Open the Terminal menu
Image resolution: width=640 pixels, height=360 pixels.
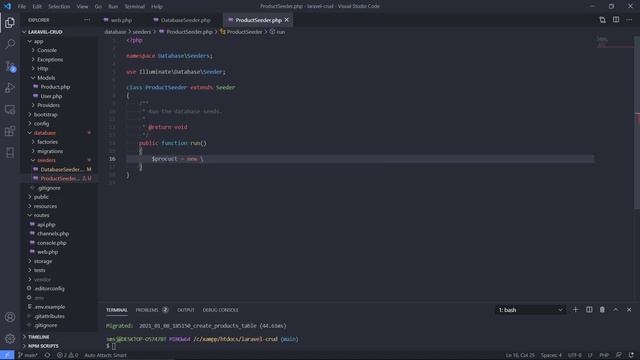tap(134, 7)
